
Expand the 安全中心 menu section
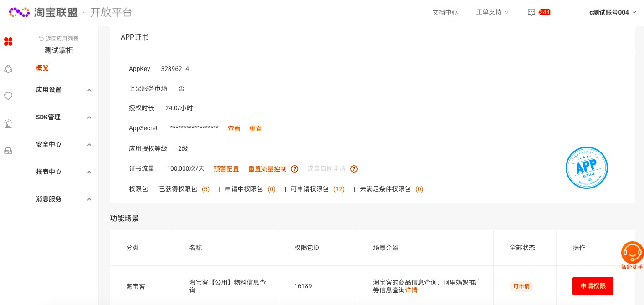pyautogui.click(x=64, y=145)
